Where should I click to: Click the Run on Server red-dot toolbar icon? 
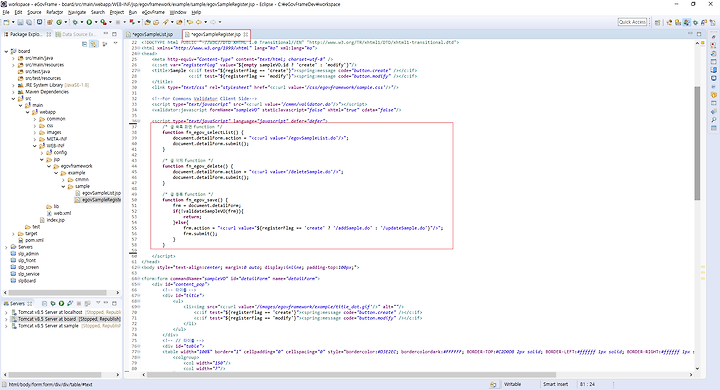[x=104, y=22]
